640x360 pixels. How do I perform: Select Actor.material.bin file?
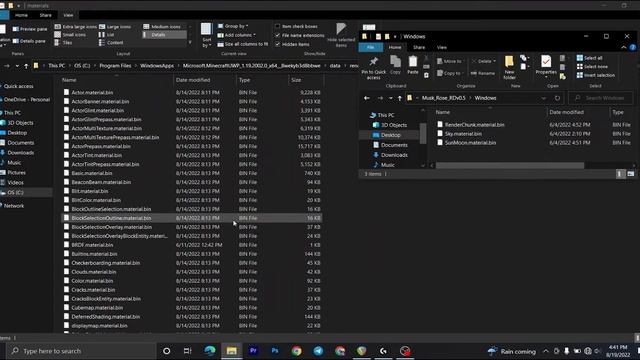tap(92, 93)
